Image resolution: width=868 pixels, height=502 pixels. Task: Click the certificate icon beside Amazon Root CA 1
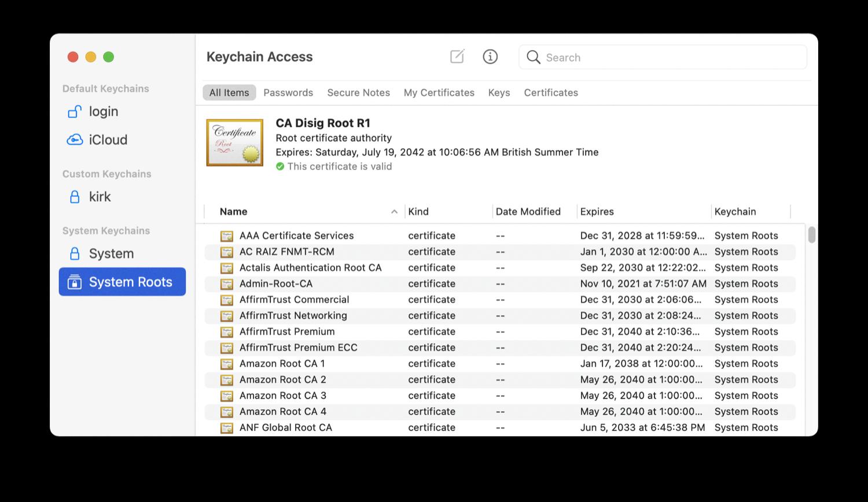pyautogui.click(x=227, y=363)
